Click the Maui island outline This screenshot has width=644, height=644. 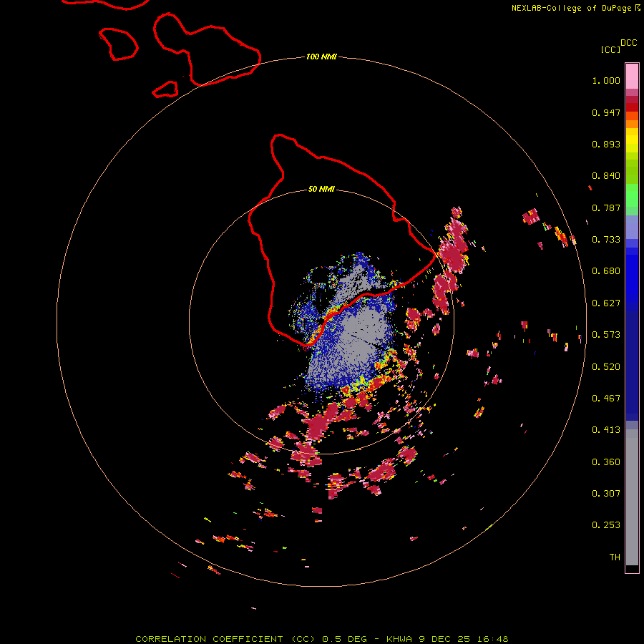[x=207, y=49]
